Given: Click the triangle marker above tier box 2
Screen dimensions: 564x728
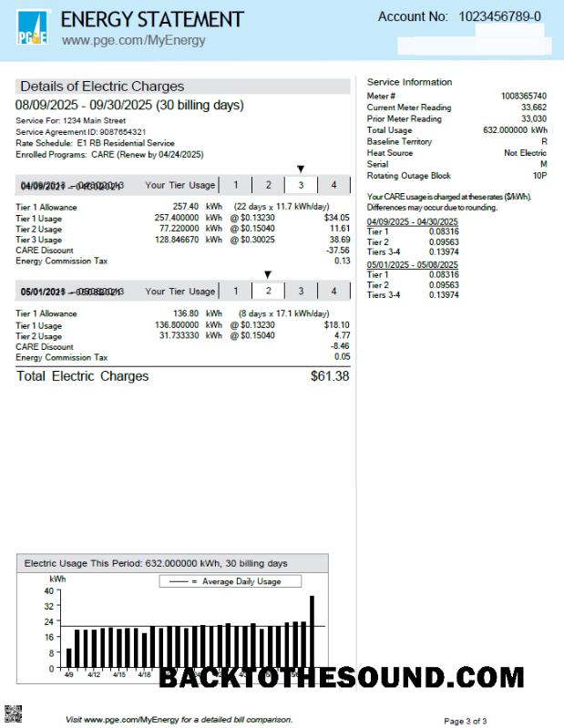Looking at the screenshot, I should point(268,275).
